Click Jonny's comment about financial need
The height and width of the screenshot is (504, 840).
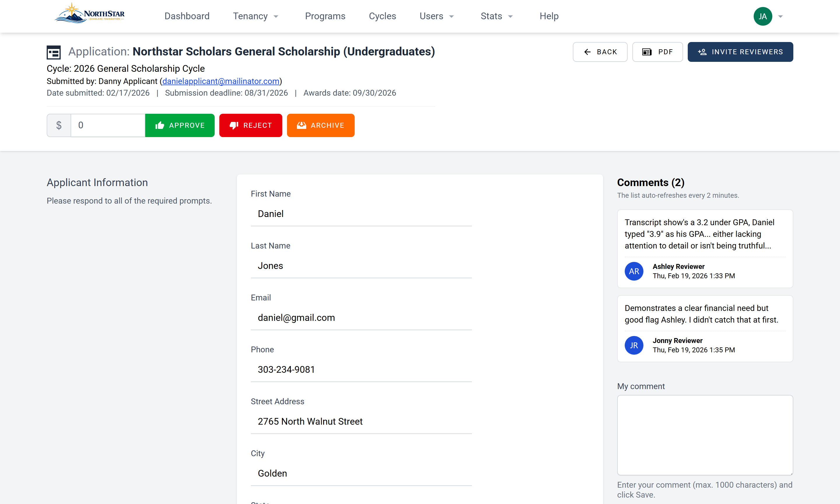pyautogui.click(x=701, y=314)
